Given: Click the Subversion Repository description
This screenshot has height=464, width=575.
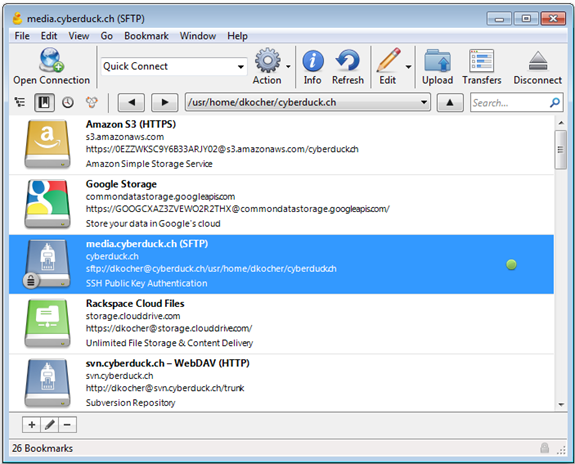Looking at the screenshot, I should tap(130, 403).
